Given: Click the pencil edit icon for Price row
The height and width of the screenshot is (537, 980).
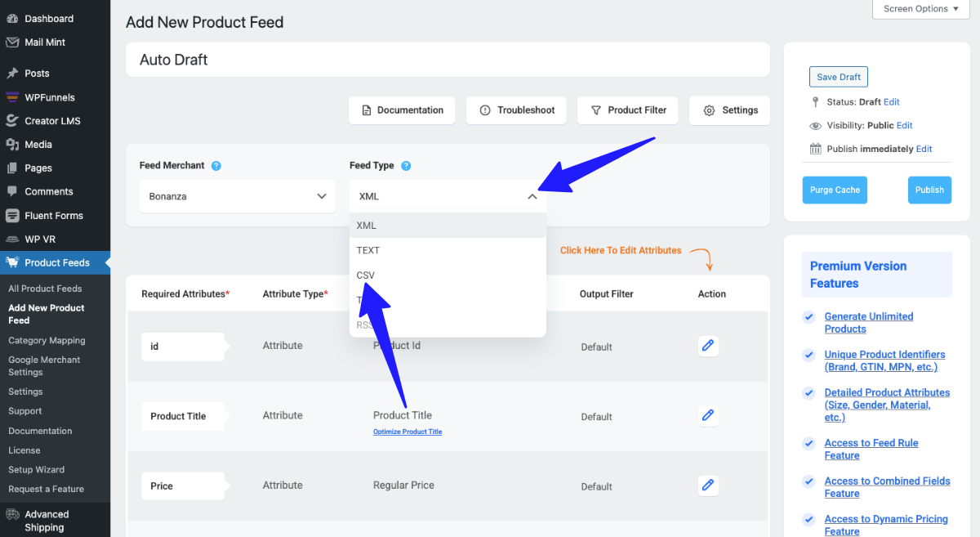Looking at the screenshot, I should pos(708,486).
